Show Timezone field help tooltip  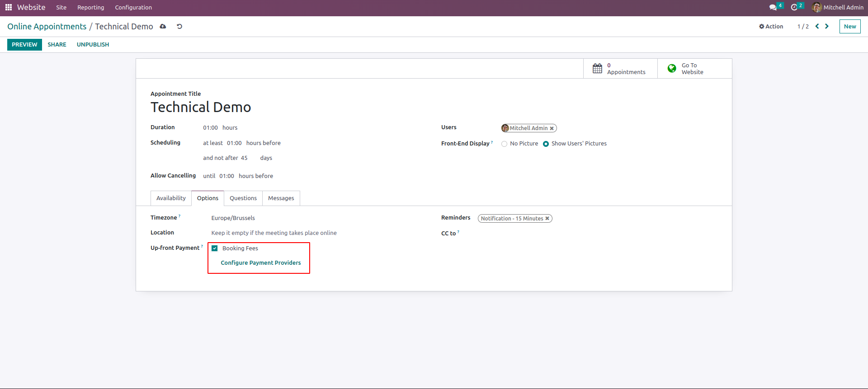point(179,216)
